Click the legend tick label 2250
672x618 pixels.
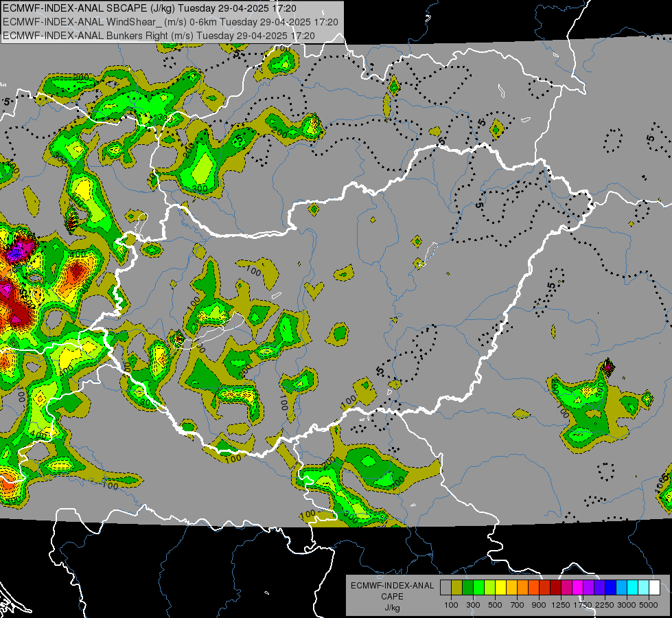point(605,605)
